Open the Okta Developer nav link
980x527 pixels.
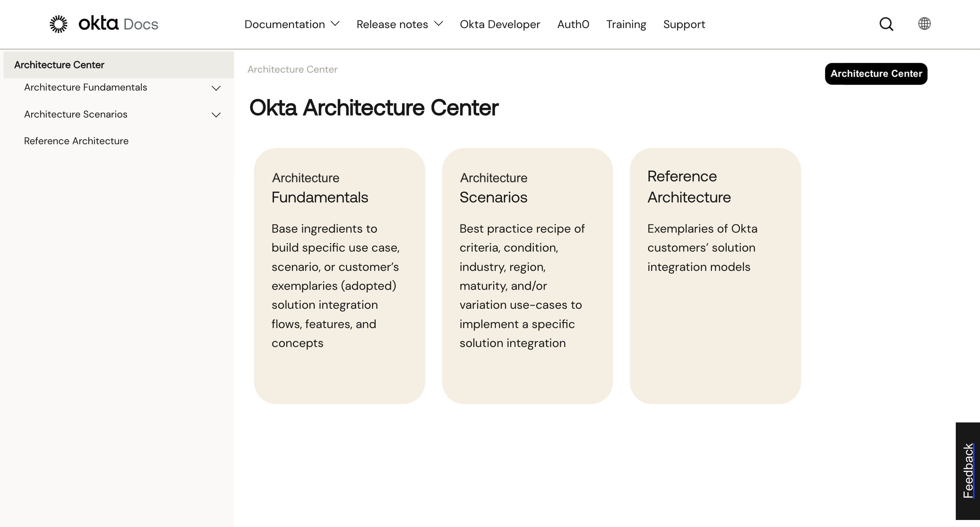(500, 24)
